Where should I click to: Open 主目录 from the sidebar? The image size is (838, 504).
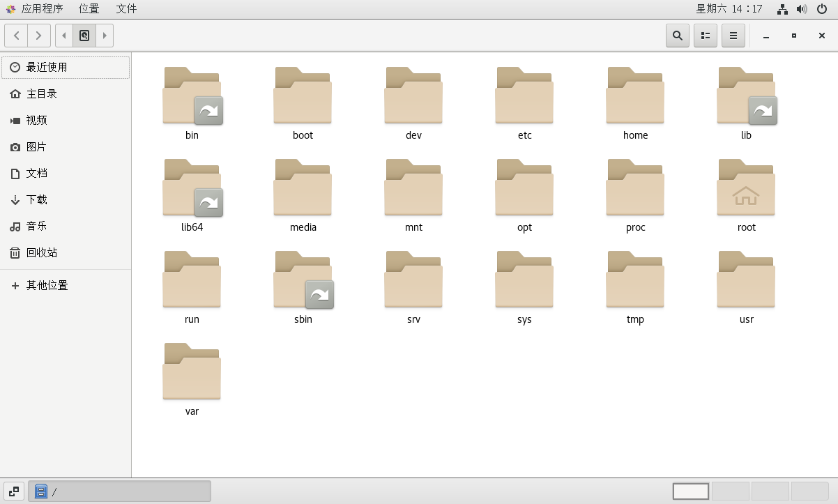(x=42, y=94)
